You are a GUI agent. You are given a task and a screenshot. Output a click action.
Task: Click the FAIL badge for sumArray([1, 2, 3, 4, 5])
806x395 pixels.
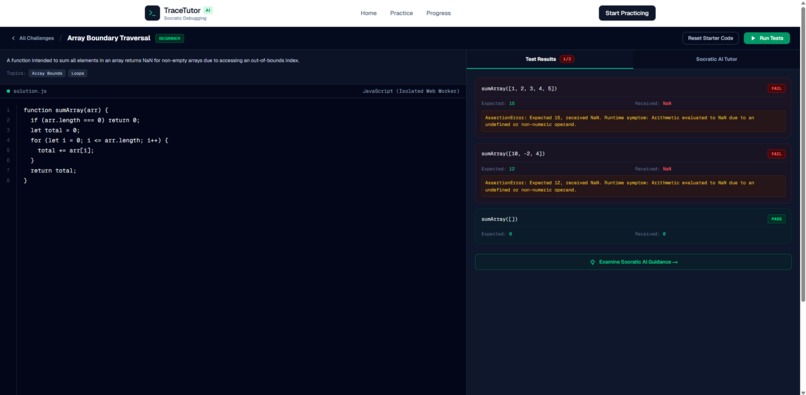(x=776, y=88)
